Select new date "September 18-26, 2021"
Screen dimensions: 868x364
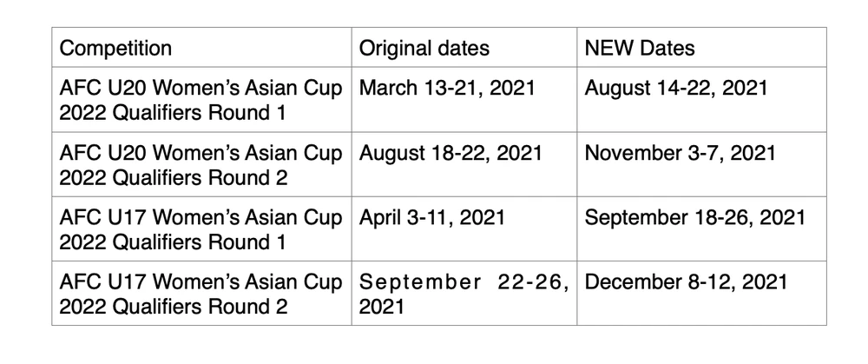click(x=695, y=218)
